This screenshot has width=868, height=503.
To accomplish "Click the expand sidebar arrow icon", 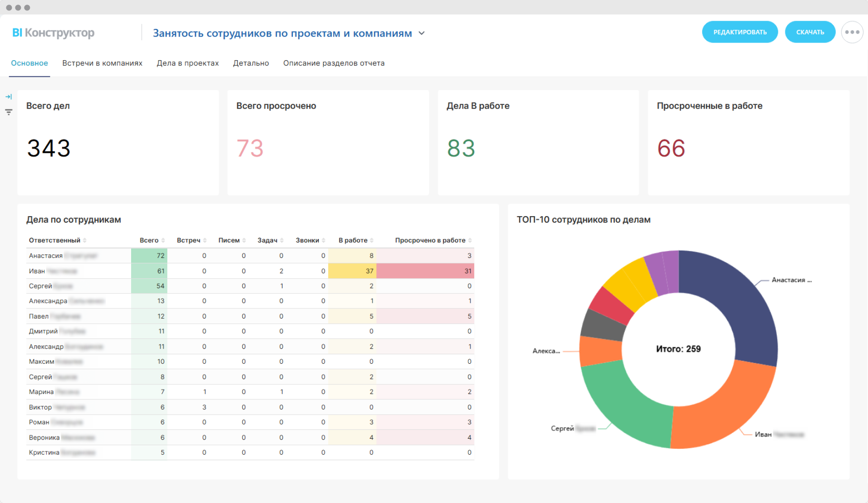I will 9,97.
